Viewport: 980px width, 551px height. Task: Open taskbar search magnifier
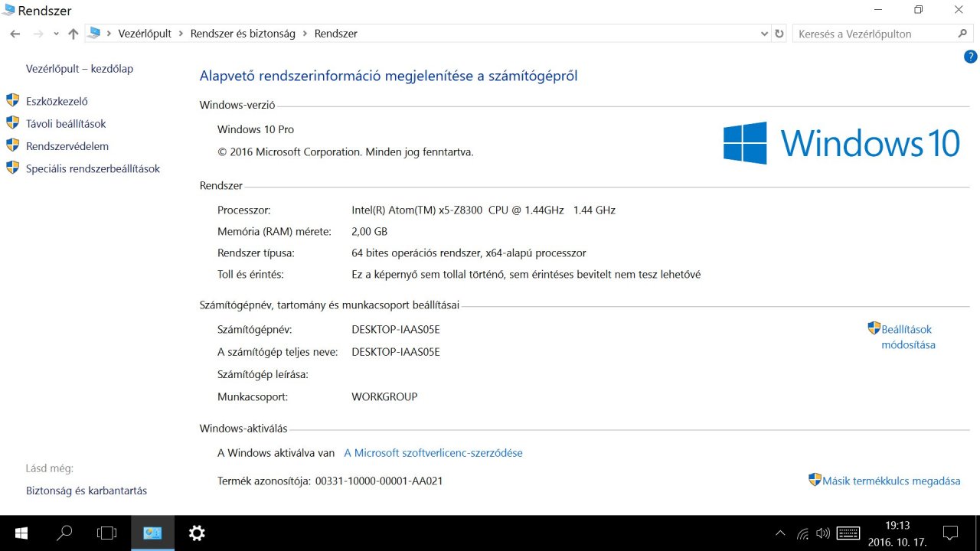64,533
